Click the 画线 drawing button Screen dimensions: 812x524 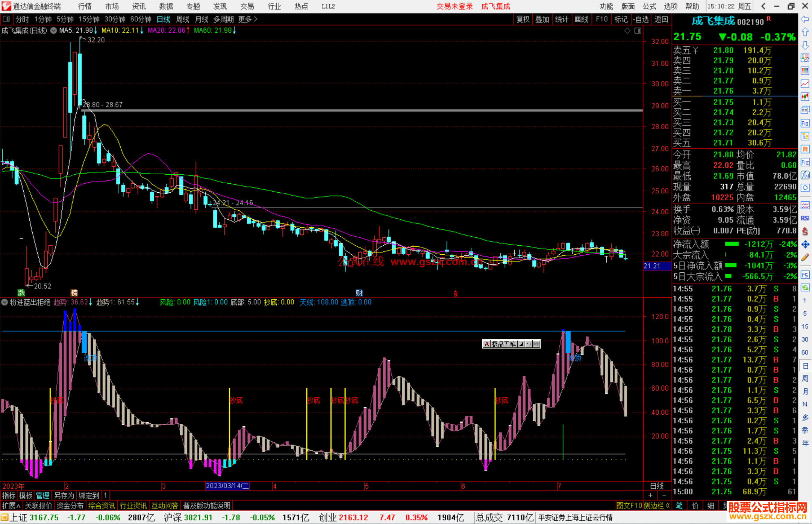pos(582,19)
